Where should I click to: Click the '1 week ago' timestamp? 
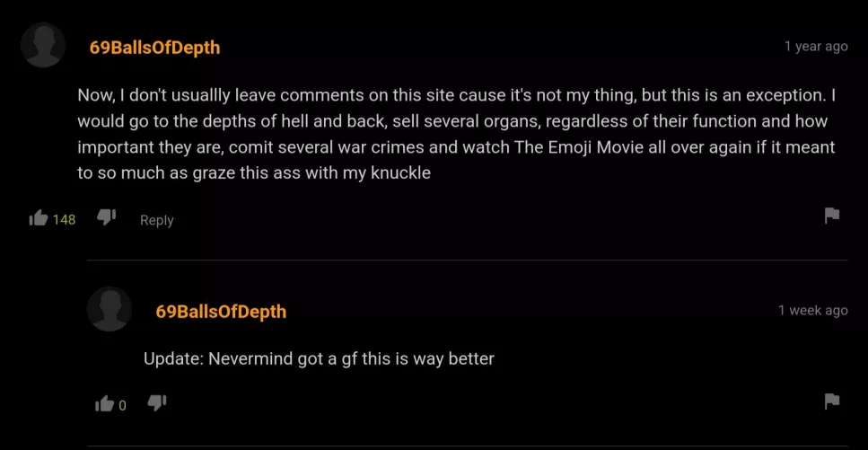coord(812,311)
